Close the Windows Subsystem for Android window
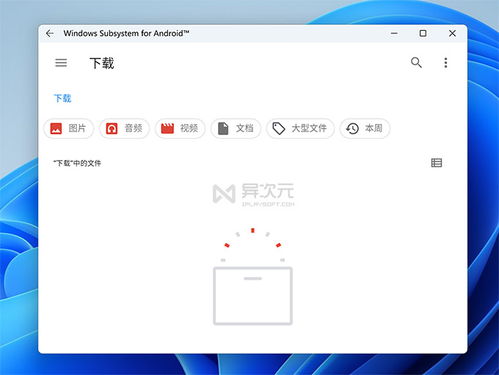 [x=452, y=33]
